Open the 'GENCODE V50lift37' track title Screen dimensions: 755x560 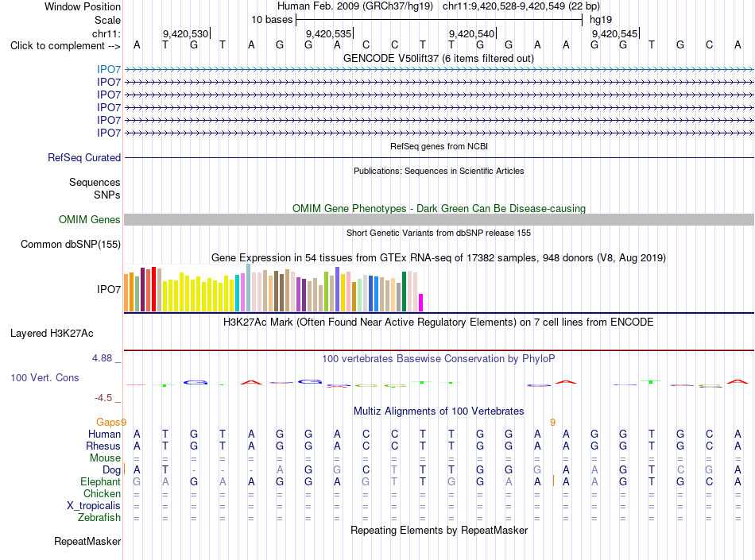(x=438, y=58)
